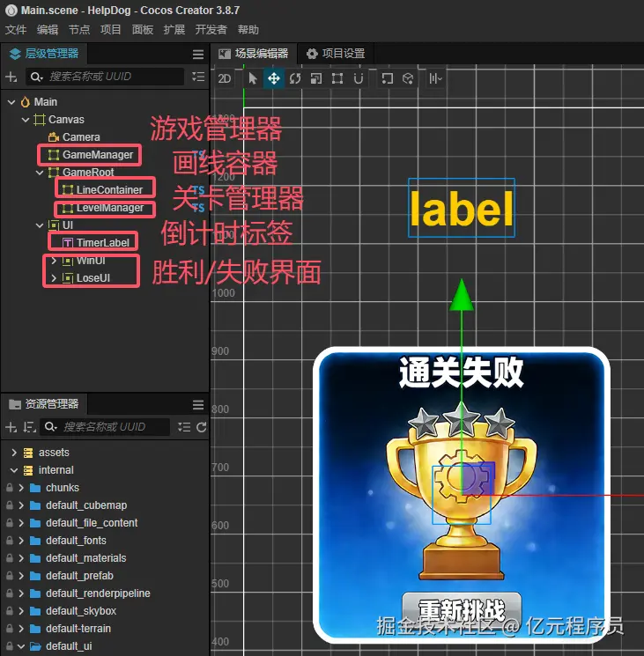Select the Move transform tool

pyautogui.click(x=274, y=78)
